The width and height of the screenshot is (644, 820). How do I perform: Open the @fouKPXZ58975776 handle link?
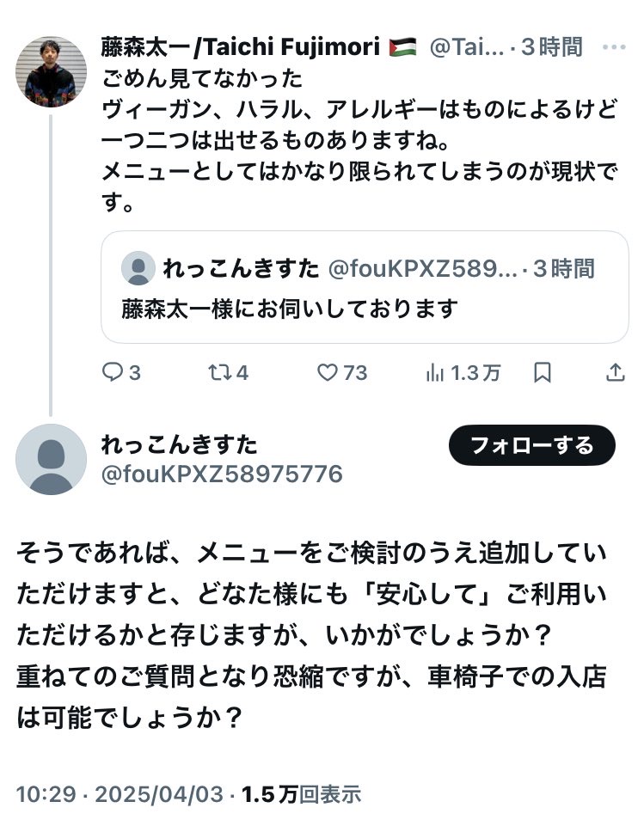(x=222, y=474)
